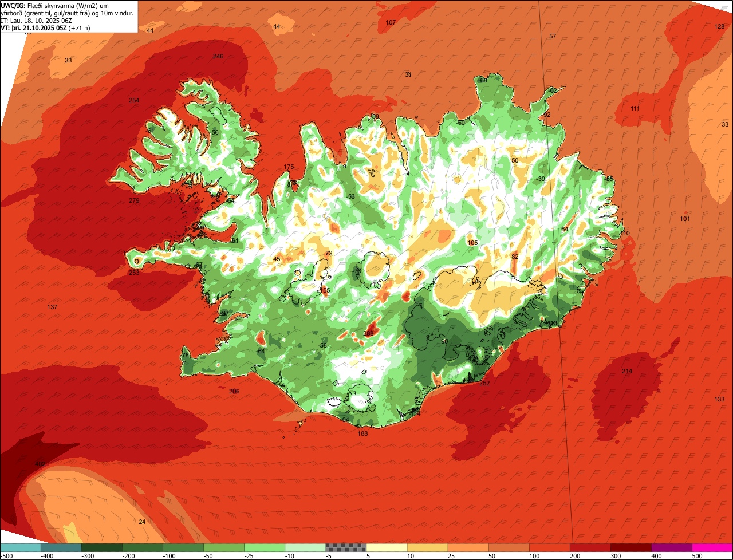
Task: Click the '279' value west of Iceland
Action: pyautogui.click(x=134, y=200)
